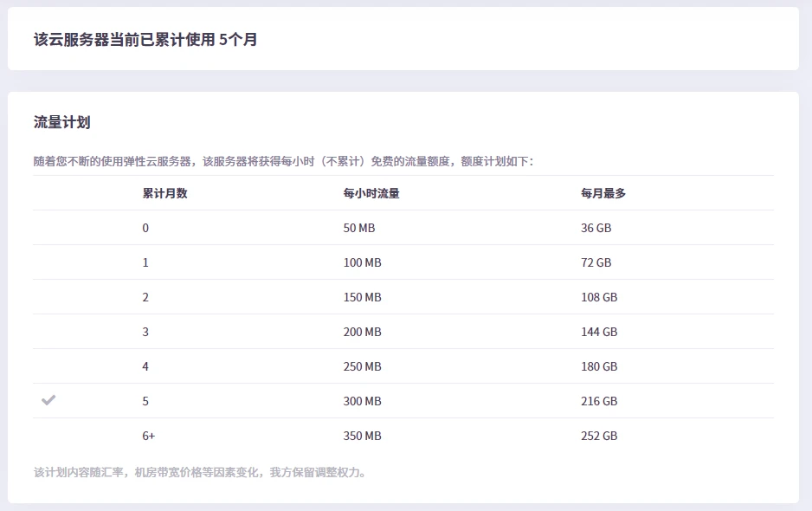Click the 200 MB table cell

pyautogui.click(x=362, y=332)
